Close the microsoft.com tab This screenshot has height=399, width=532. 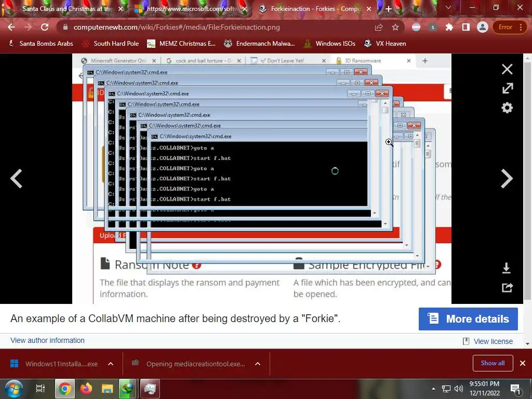245,9
